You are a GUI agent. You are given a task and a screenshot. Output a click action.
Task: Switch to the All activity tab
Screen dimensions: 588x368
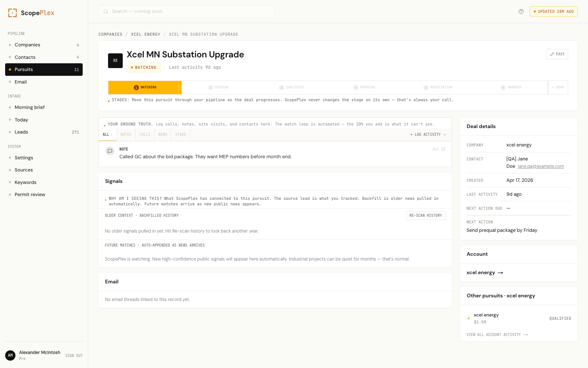point(108,135)
